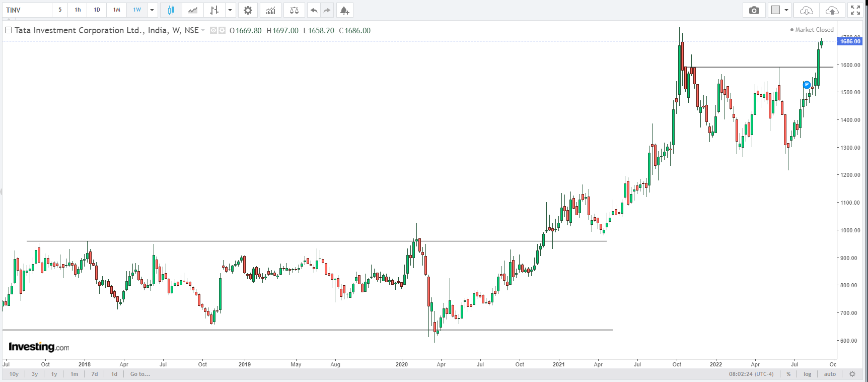Click the high value H 1697.00
Viewport: 868px width, 382px height.
[x=282, y=30]
